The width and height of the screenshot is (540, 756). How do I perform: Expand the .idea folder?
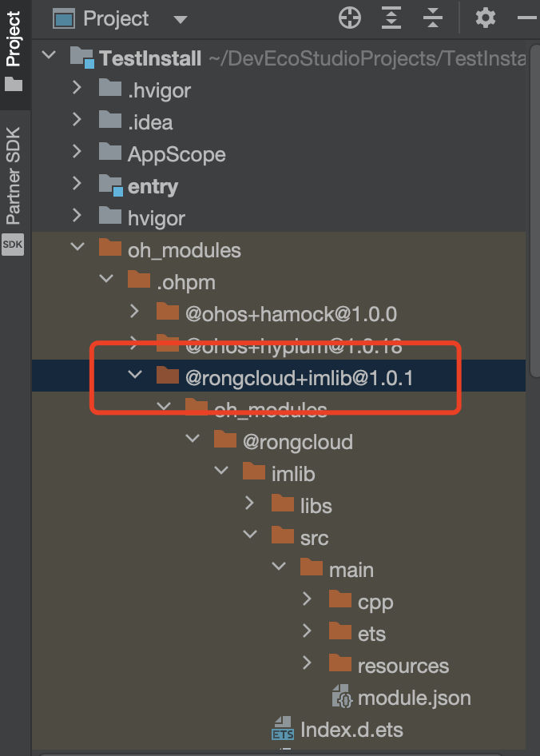click(x=77, y=119)
